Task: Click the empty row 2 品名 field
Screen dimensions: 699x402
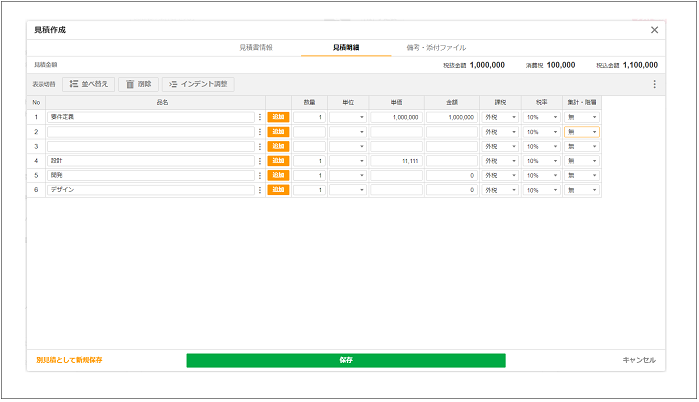Action: [x=150, y=131]
